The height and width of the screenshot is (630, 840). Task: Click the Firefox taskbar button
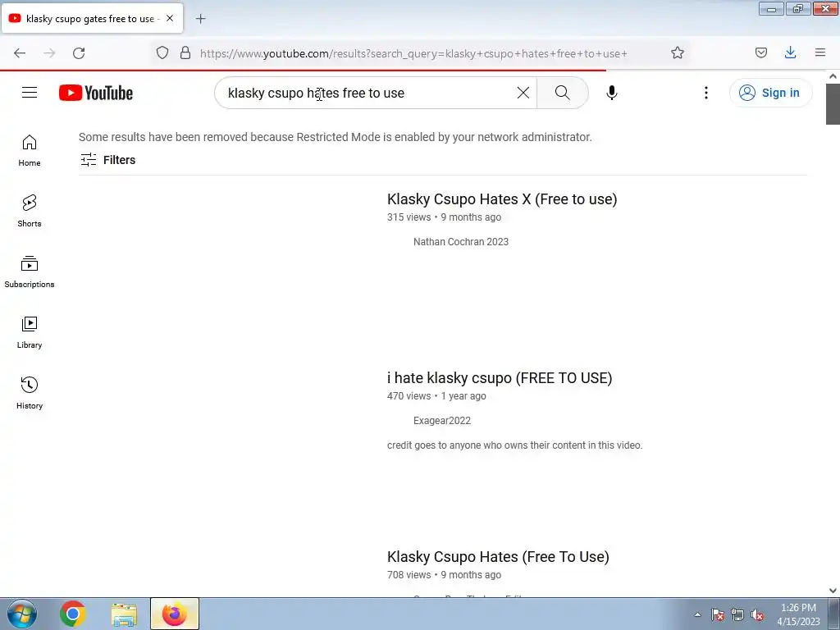175,614
